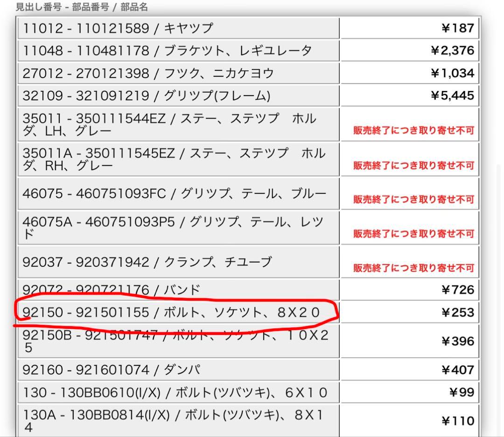Select the 92150B ボルト、ソケツト 10X25 row

(x=178, y=341)
